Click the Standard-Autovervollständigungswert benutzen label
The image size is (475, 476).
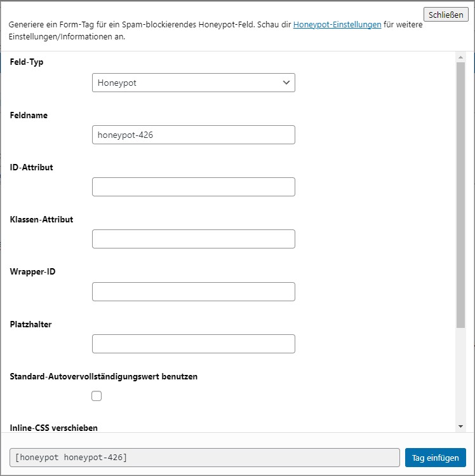(x=104, y=376)
